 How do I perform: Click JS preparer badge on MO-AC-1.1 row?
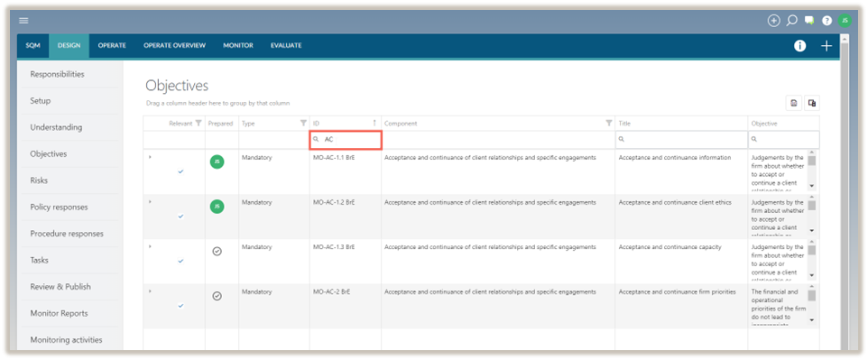tap(217, 162)
